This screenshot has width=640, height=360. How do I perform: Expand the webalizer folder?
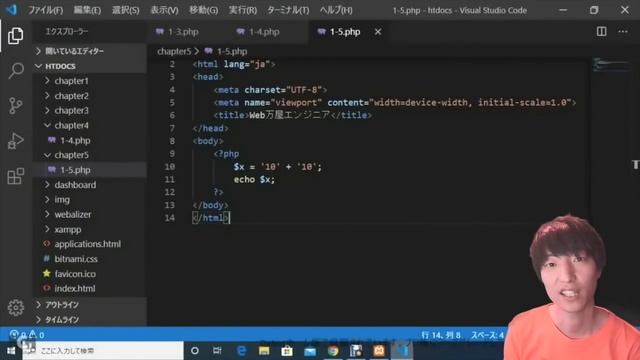(x=90, y=214)
